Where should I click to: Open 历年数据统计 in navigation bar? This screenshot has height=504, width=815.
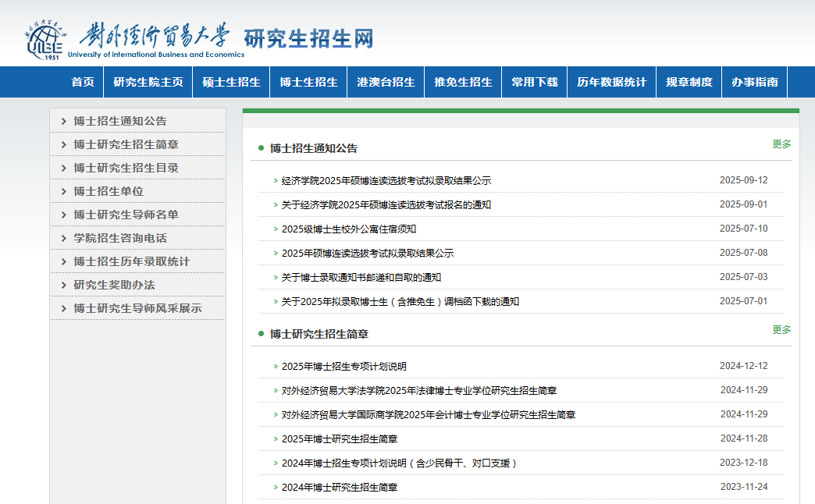(x=611, y=82)
